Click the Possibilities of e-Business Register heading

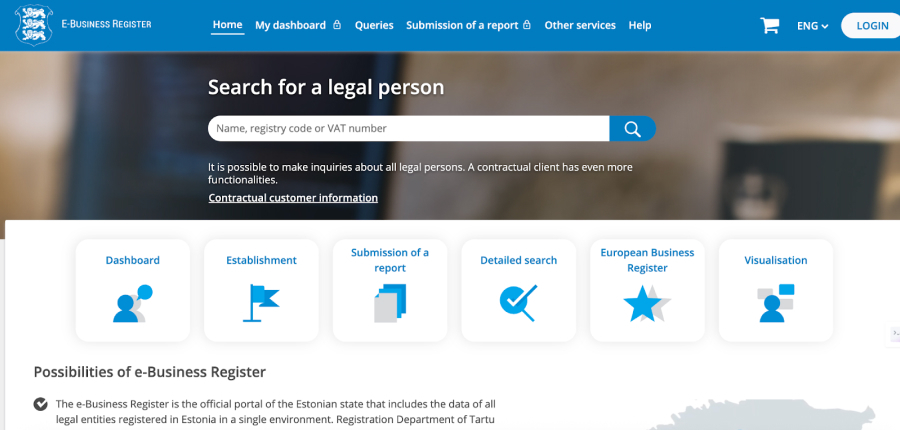point(150,372)
